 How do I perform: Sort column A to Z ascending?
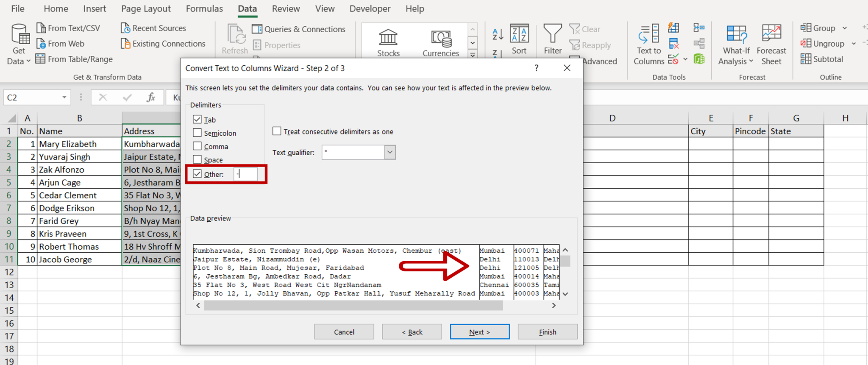coord(498,34)
